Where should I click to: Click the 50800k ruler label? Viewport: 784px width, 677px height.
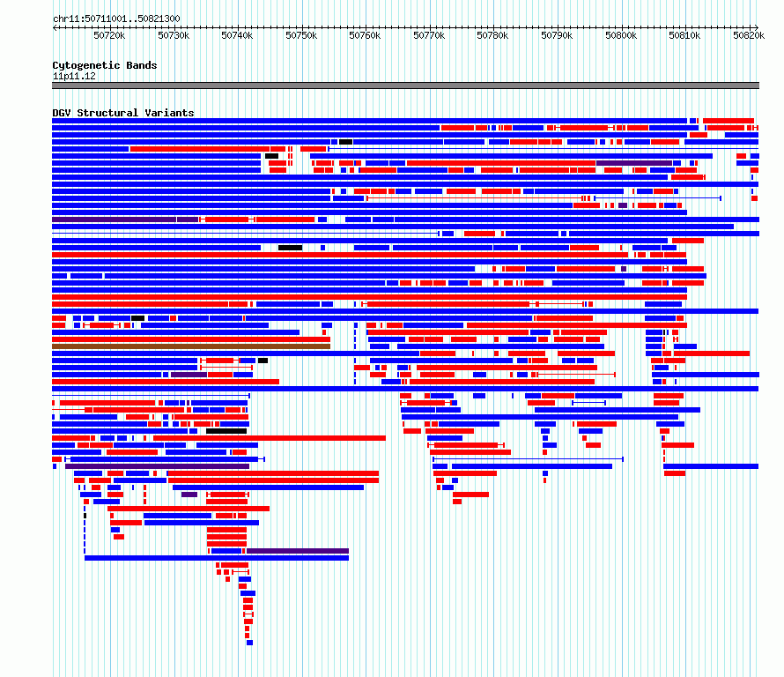point(621,35)
